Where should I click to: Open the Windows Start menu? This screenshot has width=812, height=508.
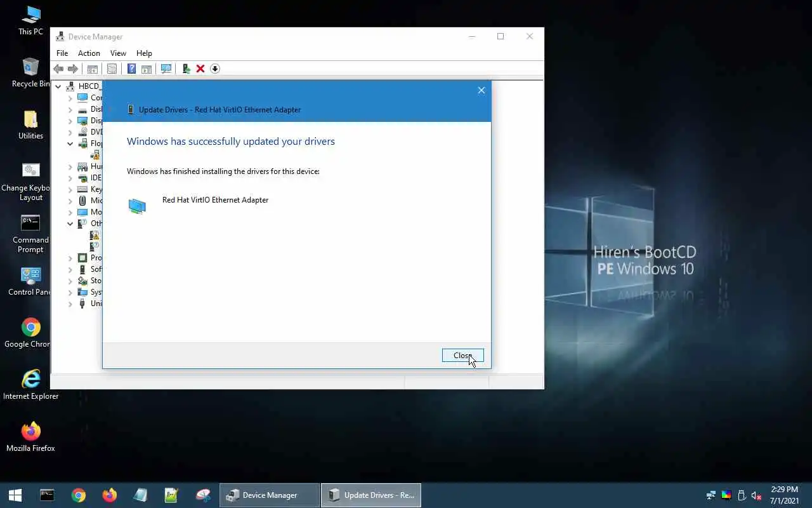[x=15, y=495]
